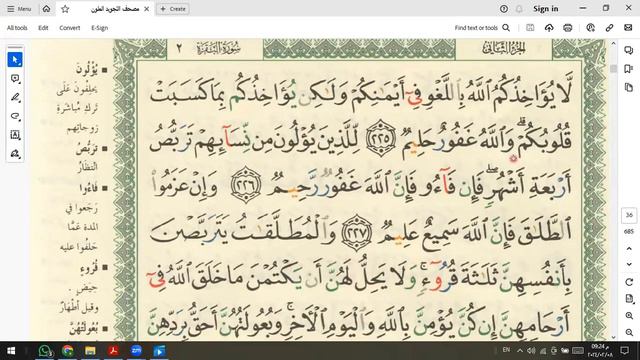Screen dimensions: 640x360
Task: Click the copy link icon
Action: point(609,28)
